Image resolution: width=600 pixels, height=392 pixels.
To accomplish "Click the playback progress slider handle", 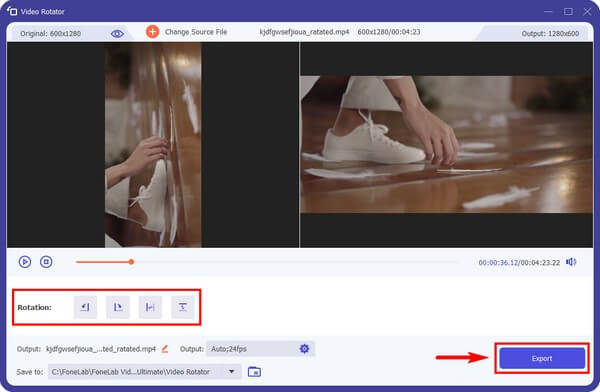I will [x=131, y=262].
